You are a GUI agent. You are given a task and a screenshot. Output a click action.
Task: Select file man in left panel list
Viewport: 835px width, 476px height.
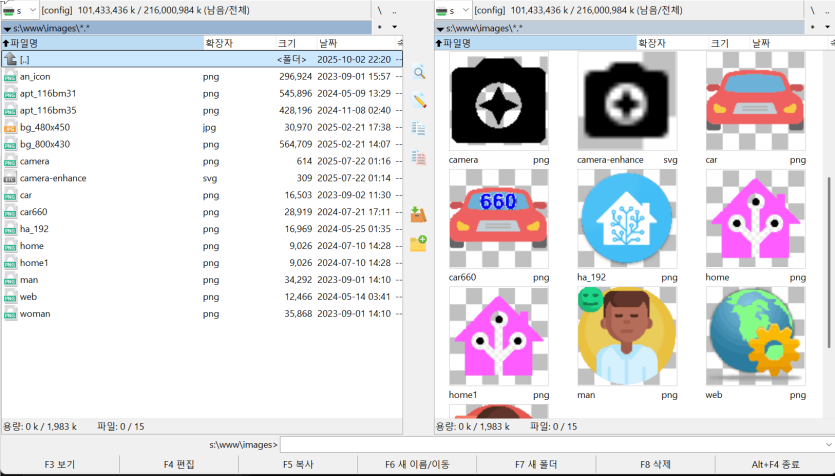[x=202, y=280]
